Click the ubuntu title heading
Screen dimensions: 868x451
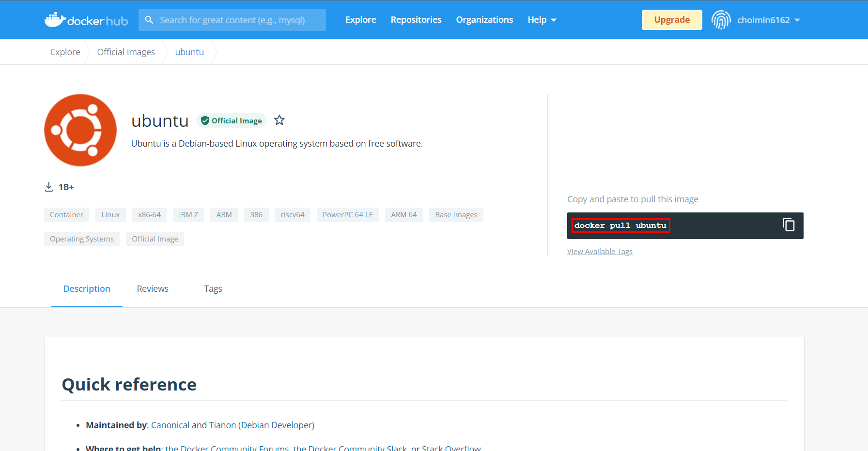pos(160,120)
